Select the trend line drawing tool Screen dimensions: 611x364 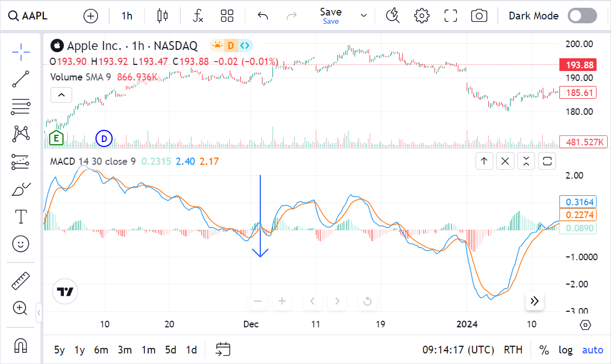coord(21,79)
